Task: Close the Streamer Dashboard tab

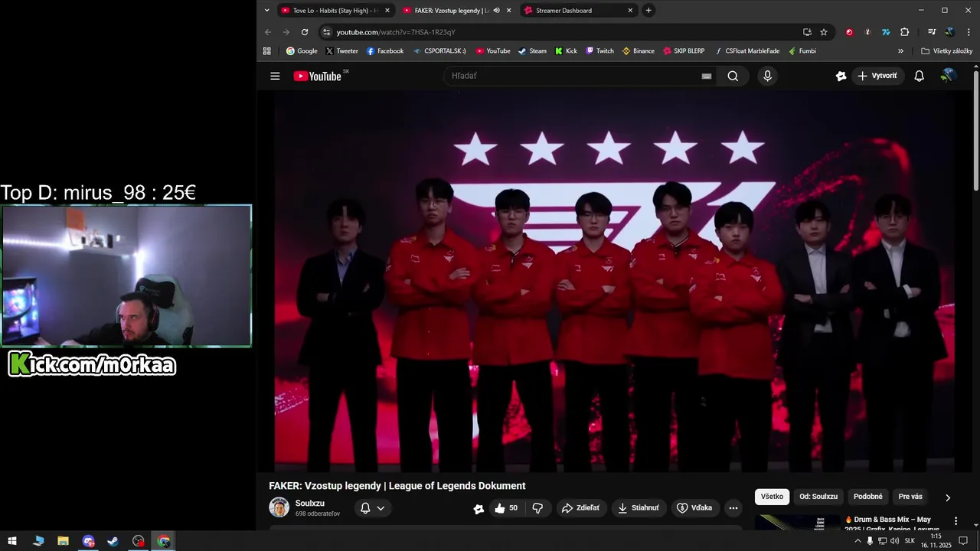Action: point(630,11)
